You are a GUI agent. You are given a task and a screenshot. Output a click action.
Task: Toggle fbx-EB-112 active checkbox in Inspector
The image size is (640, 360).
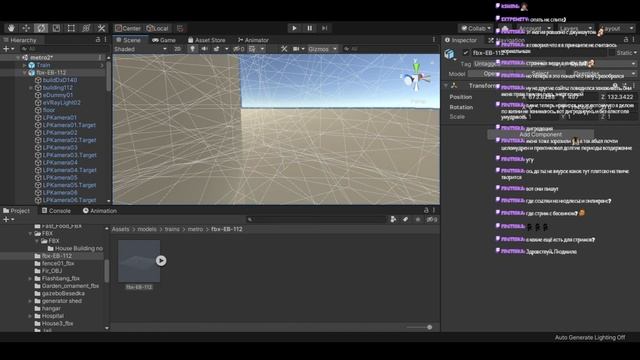point(466,53)
